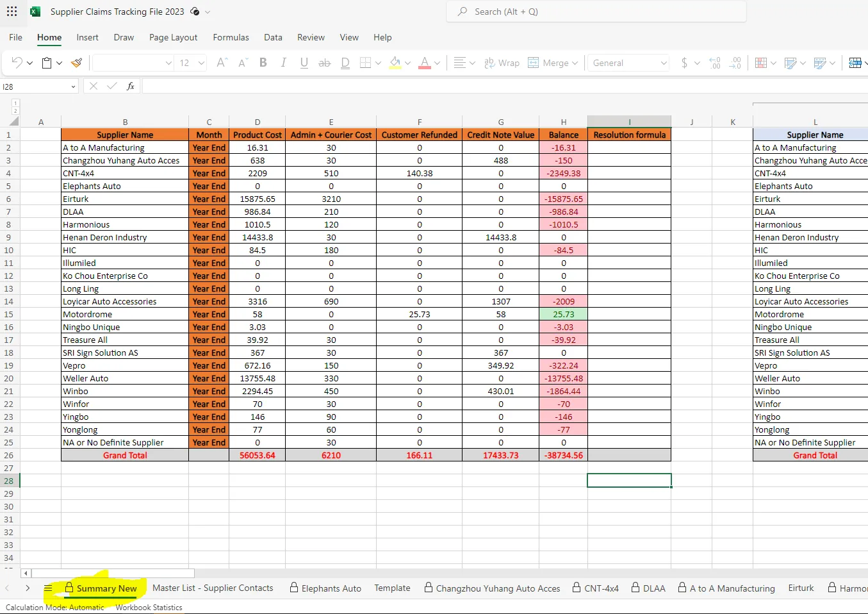The height and width of the screenshot is (614, 868).
Task: Switch to the Elephants Auto sheet
Action: pos(325,588)
